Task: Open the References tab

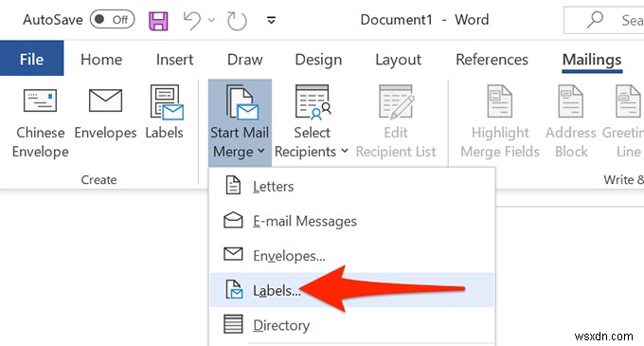Action: point(492,60)
